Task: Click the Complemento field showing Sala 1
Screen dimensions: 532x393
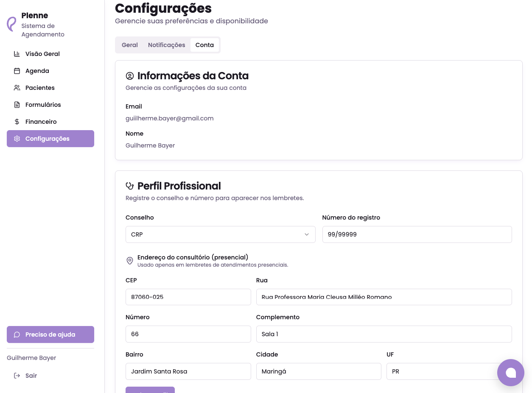Action: pos(384,334)
